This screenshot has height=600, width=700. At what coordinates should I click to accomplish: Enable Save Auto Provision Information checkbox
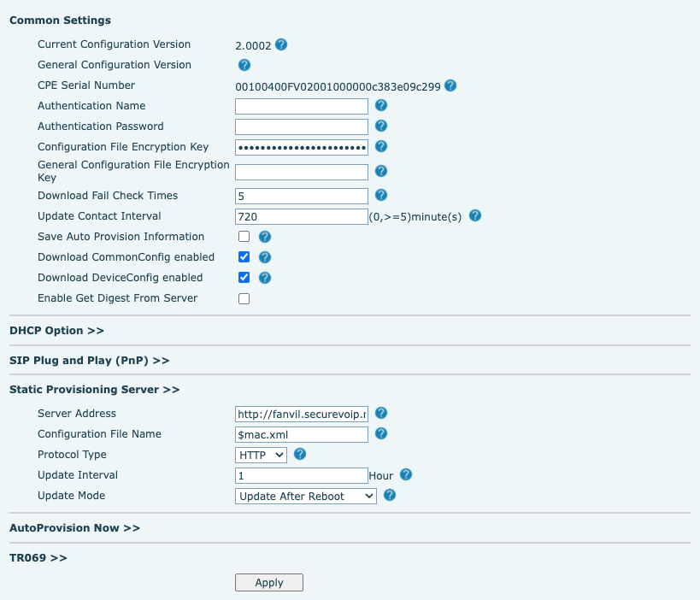point(244,236)
